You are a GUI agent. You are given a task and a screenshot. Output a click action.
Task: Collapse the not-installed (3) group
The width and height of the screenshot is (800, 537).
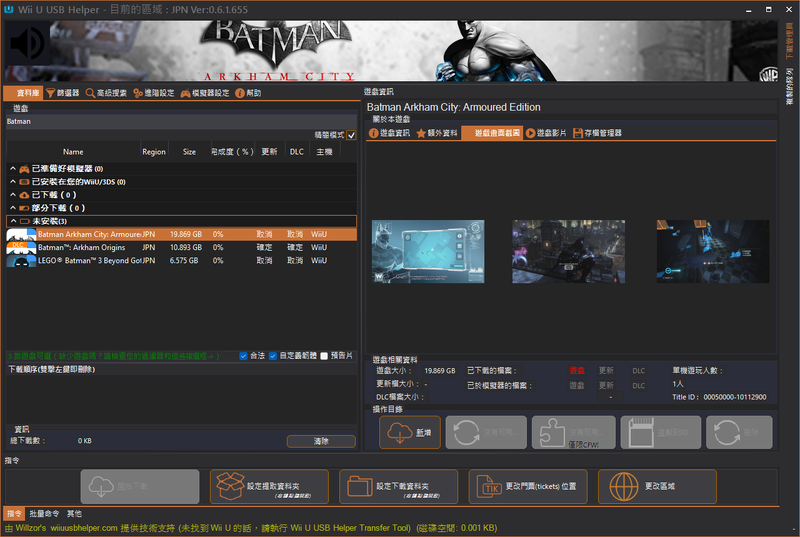pos(13,221)
